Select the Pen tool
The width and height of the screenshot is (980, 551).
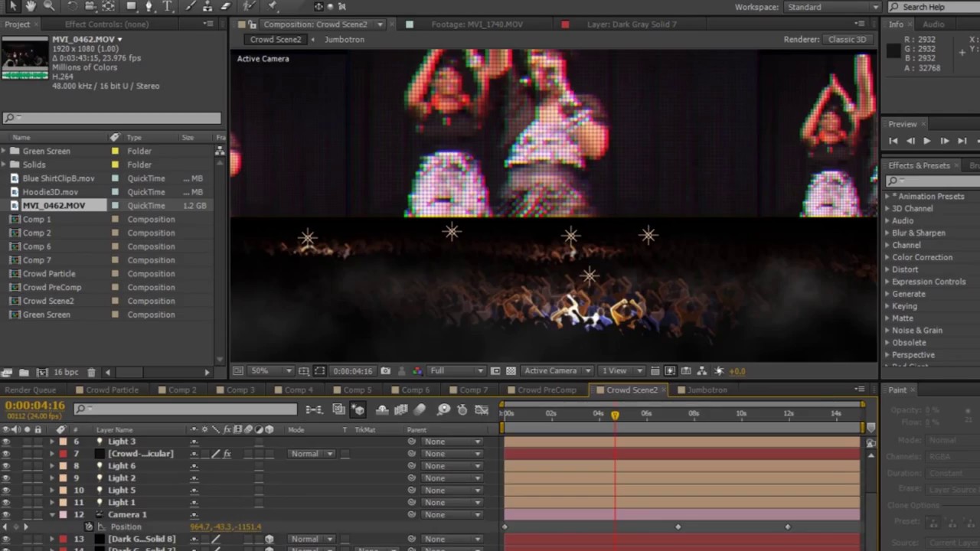[149, 6]
